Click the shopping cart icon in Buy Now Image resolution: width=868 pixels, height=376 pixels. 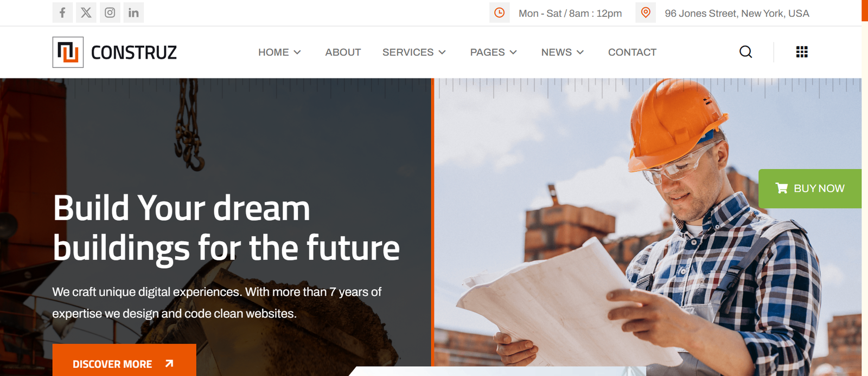(x=782, y=188)
